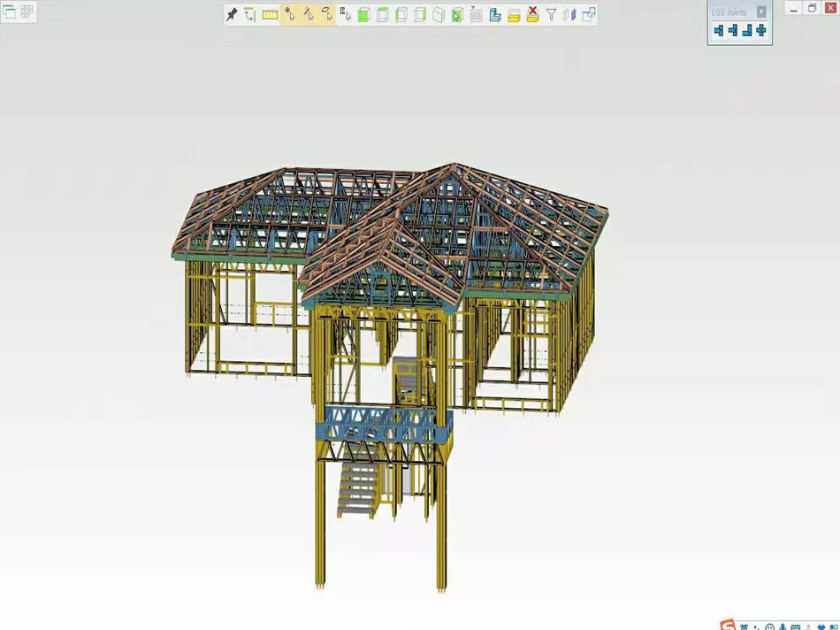Click the pin icon in top toolbar
The height and width of the screenshot is (630, 840).
(x=232, y=14)
